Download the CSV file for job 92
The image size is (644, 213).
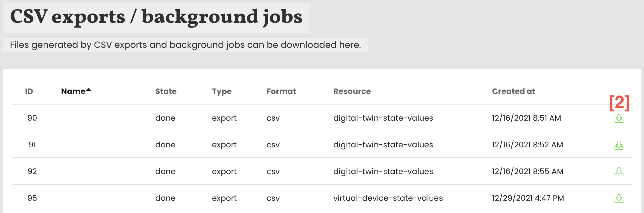coord(619,171)
